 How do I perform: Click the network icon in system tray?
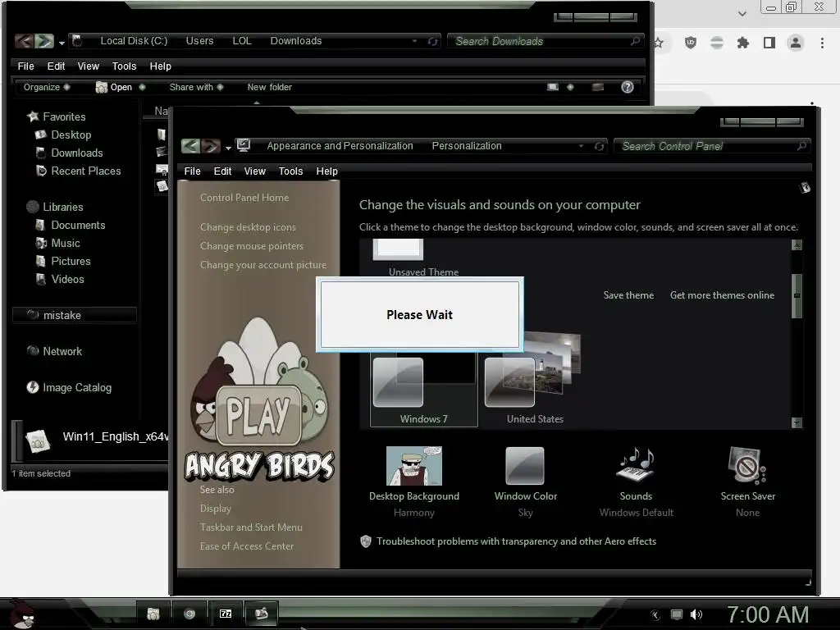[677, 614]
